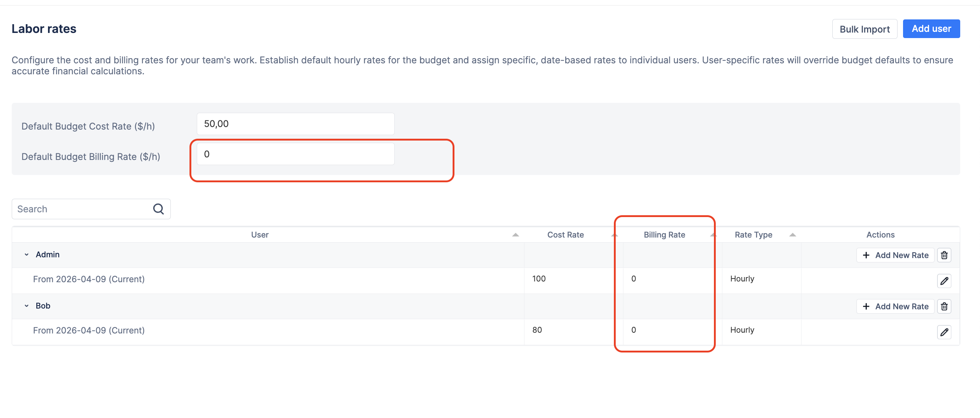Sort table by Rate Type arrow
The width and height of the screenshot is (980, 418).
(x=792, y=235)
